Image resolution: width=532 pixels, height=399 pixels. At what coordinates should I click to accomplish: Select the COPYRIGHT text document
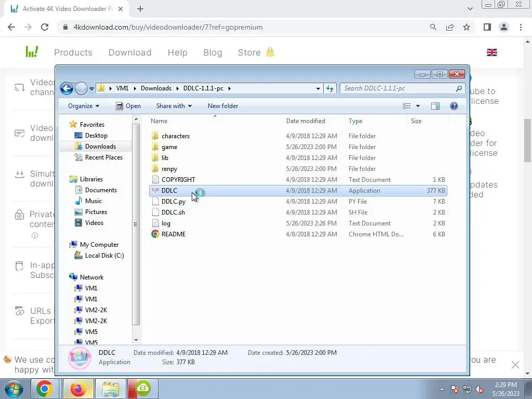coord(298,179)
